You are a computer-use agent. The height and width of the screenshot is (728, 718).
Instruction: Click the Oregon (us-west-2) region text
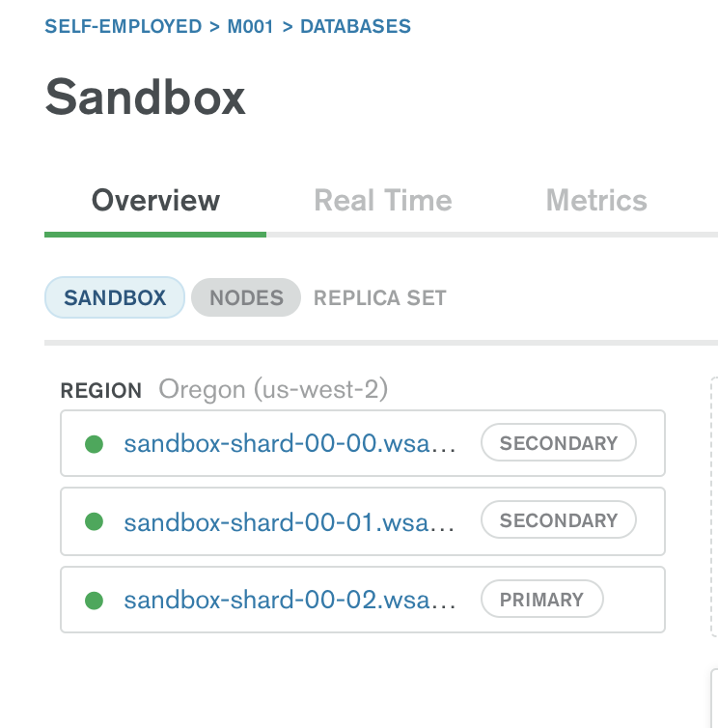click(x=273, y=390)
